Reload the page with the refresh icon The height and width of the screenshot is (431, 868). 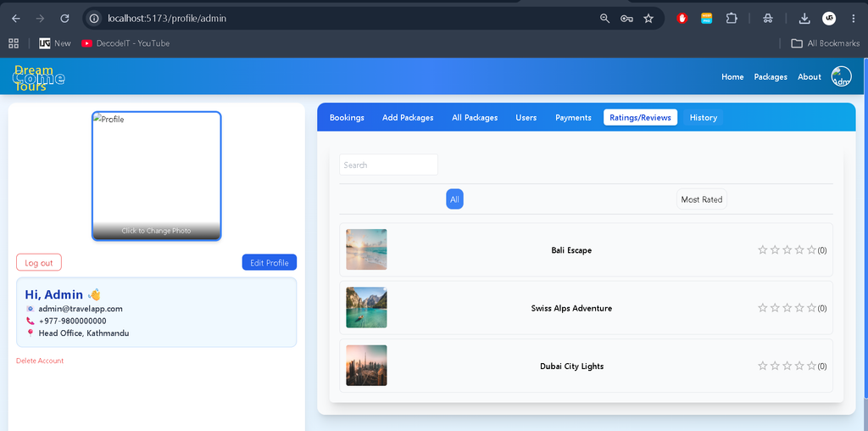[x=64, y=19]
